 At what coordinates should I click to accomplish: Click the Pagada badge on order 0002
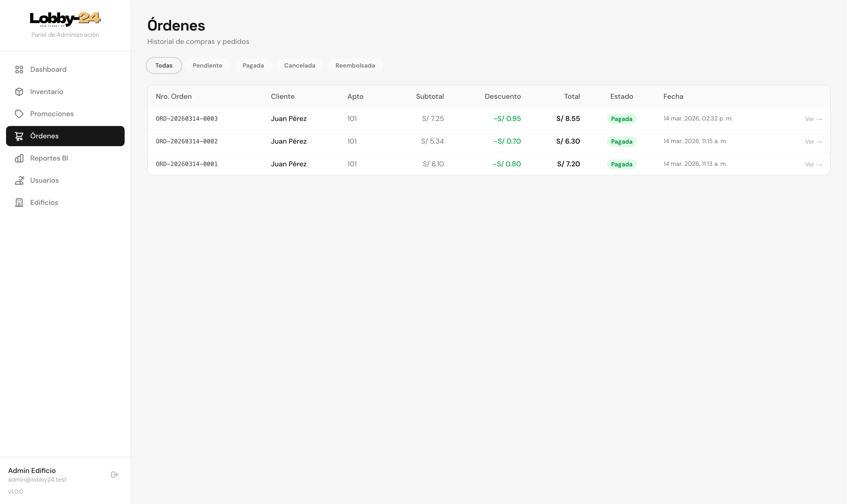621,142
